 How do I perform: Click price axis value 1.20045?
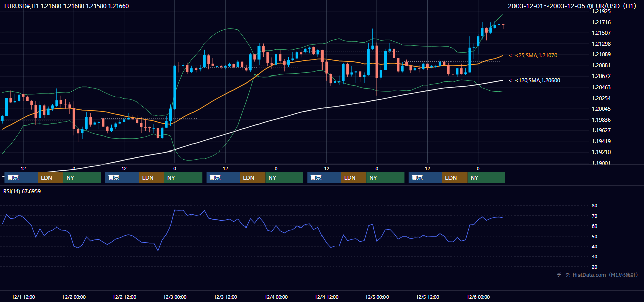(601, 109)
